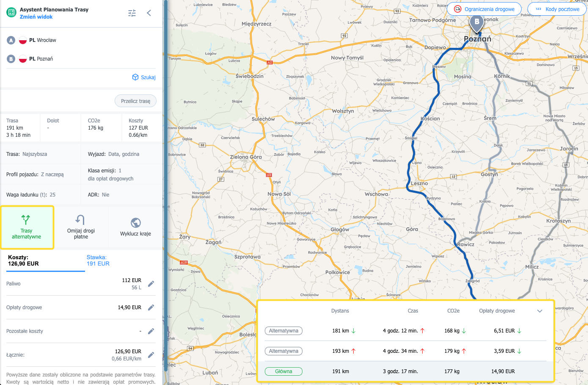Click the Czas column header

pos(413,311)
